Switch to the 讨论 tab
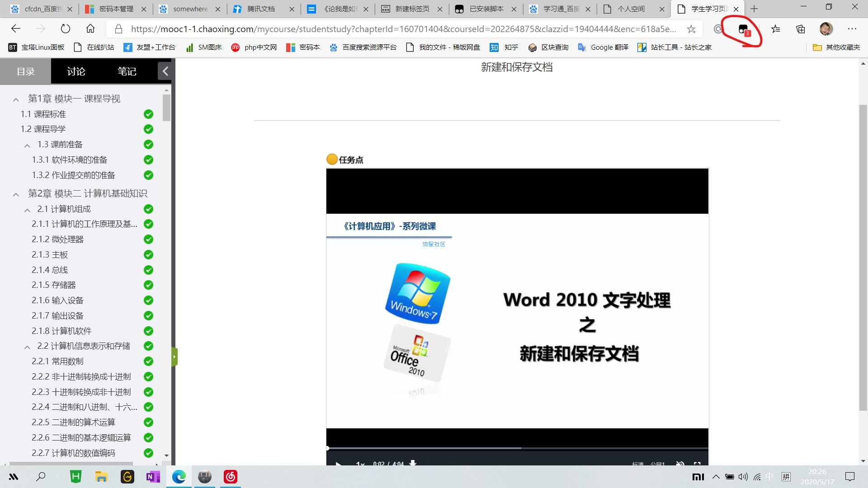The width and height of the screenshot is (868, 488). [76, 71]
